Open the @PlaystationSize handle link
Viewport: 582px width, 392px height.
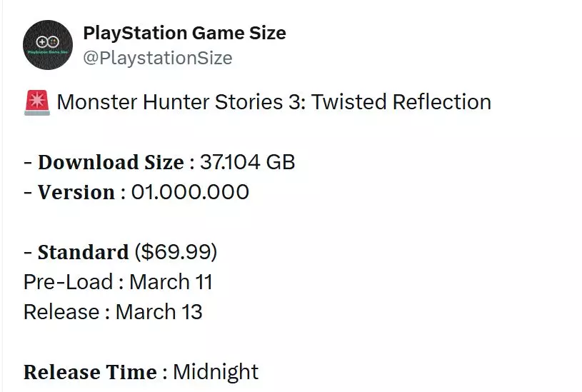point(157,58)
